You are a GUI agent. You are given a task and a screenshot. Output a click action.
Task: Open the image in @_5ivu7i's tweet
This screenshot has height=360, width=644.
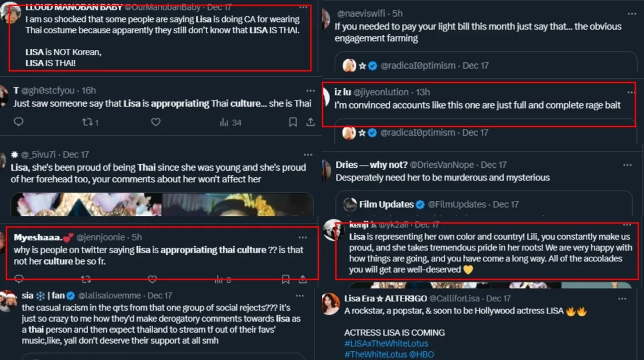(x=162, y=204)
